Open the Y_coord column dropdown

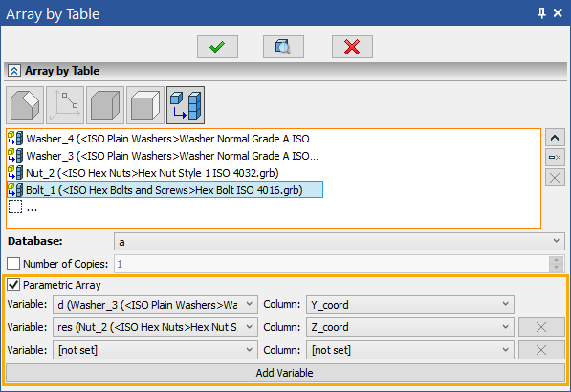410,305
